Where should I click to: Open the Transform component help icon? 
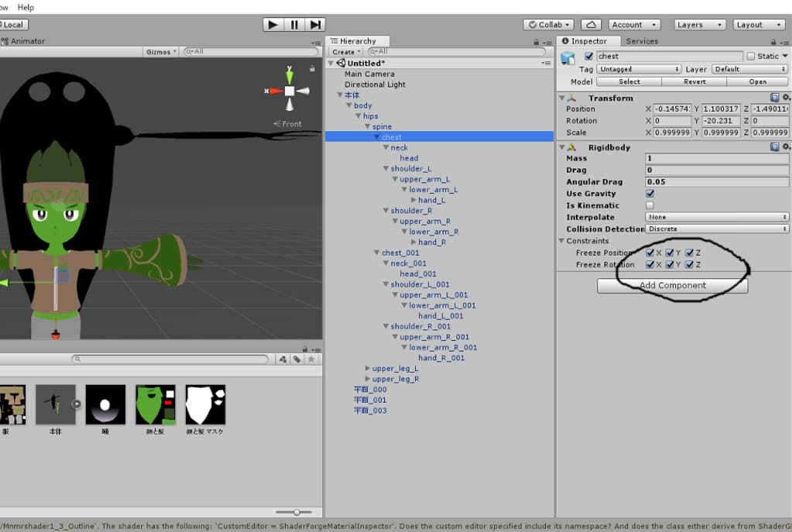click(x=774, y=98)
